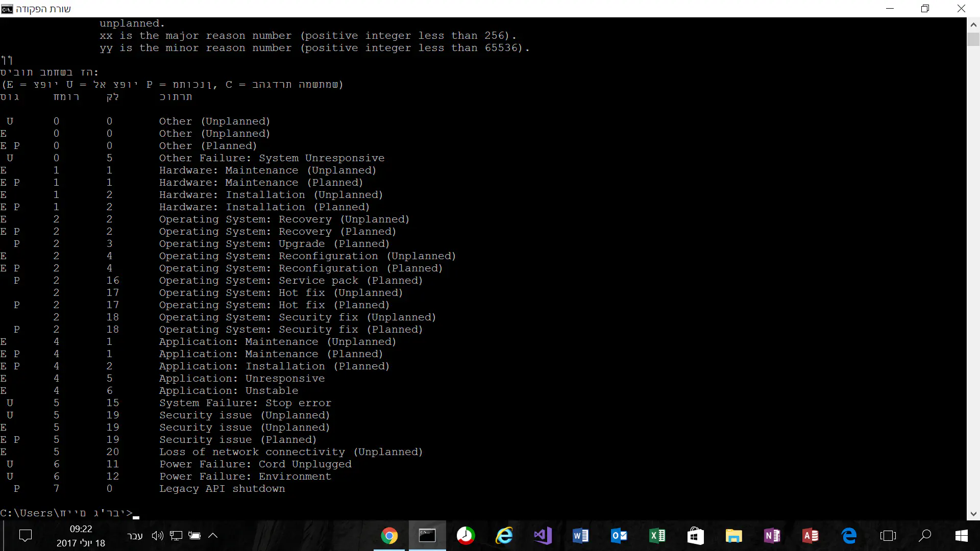
Task: Launch Visual Studio from the taskbar
Action: tap(542, 536)
